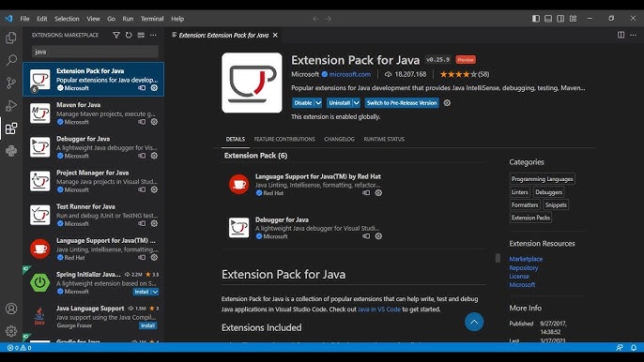Switch to the Changelog tab
This screenshot has height=362, width=644.
coord(339,139)
